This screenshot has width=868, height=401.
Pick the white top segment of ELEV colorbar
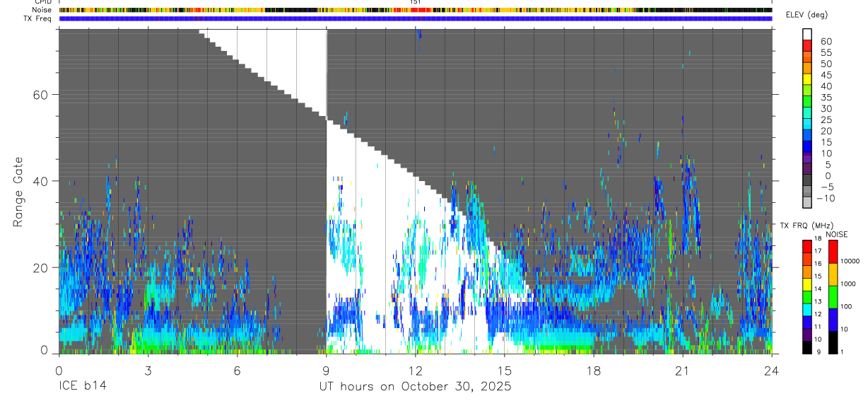[807, 34]
